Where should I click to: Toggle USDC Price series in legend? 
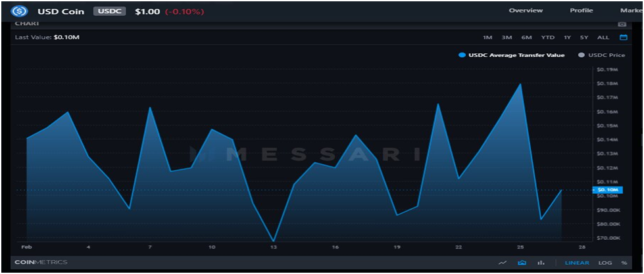(x=601, y=55)
